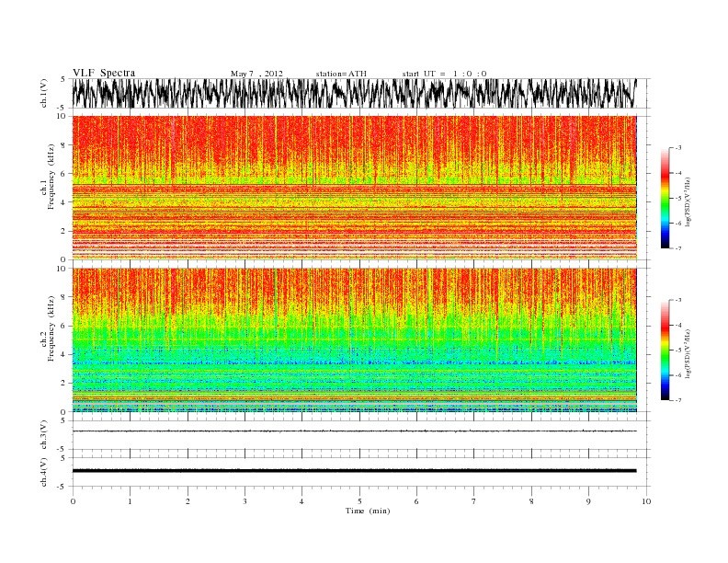Image resolution: width=728 pixels, height=563 pixels.
Task: Click time axis tick label "10" at bottom right
Action: coord(646,501)
